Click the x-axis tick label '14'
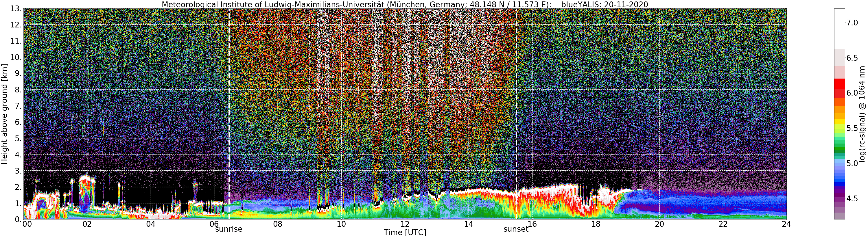Screen dimensions: 868x238 [469, 224]
